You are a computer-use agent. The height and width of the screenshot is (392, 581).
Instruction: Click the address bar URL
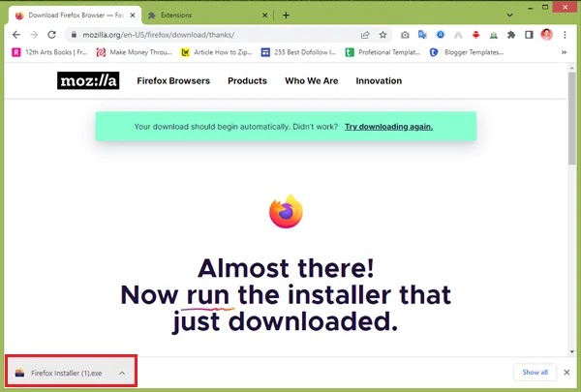158,35
